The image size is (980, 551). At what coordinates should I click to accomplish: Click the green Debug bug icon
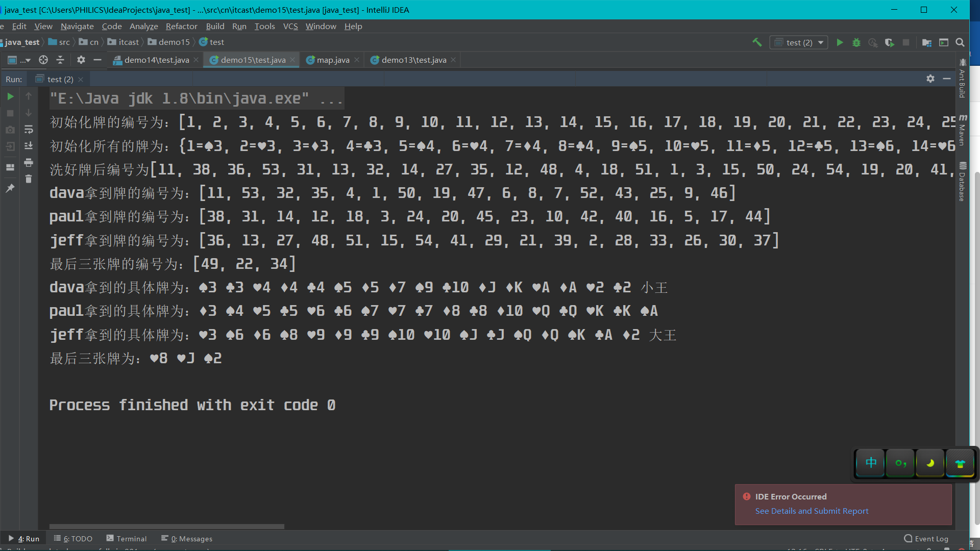tap(856, 43)
